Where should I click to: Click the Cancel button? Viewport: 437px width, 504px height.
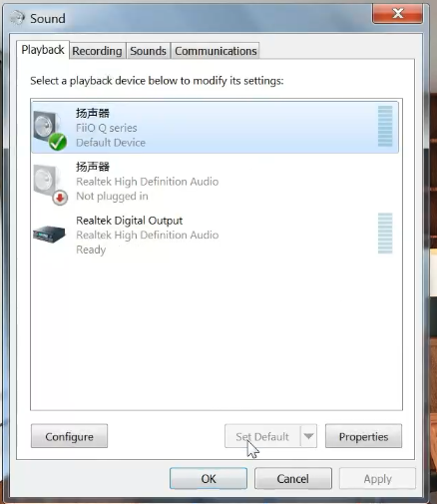click(x=293, y=479)
